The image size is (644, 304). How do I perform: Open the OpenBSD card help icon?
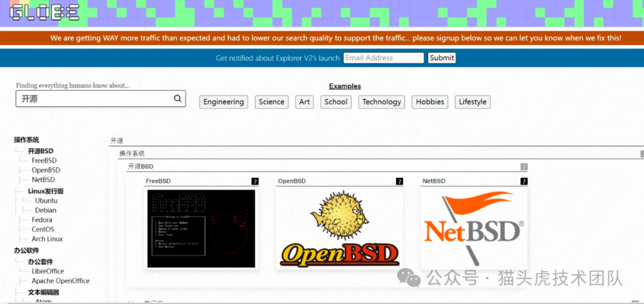coord(399,181)
